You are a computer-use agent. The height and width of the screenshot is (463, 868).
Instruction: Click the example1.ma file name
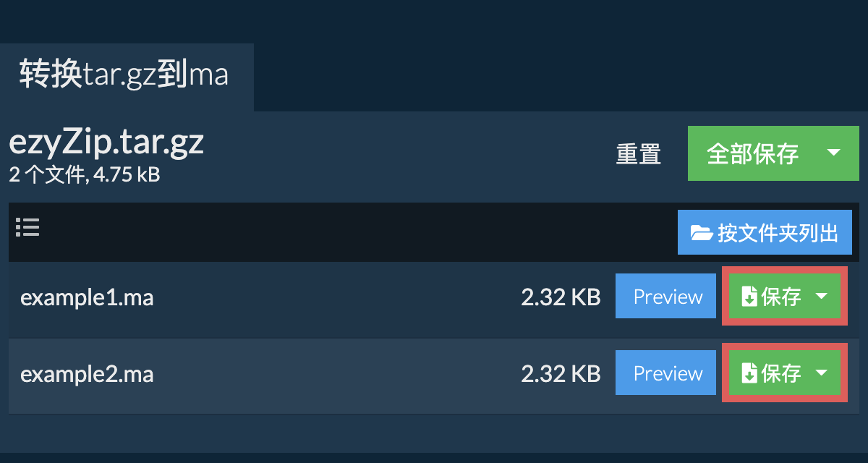[x=87, y=297]
